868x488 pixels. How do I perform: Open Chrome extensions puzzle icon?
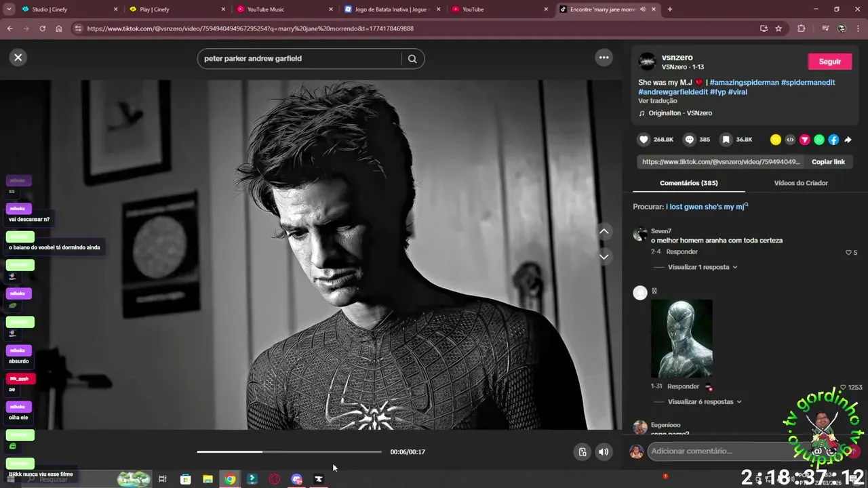(x=801, y=28)
